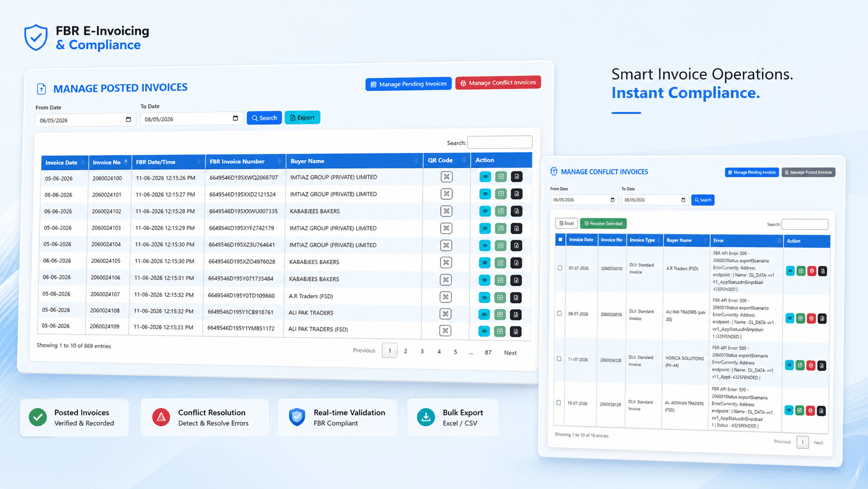Click green download icon for invoice 2060024105
The width and height of the screenshot is (868, 489).
pyautogui.click(x=500, y=263)
